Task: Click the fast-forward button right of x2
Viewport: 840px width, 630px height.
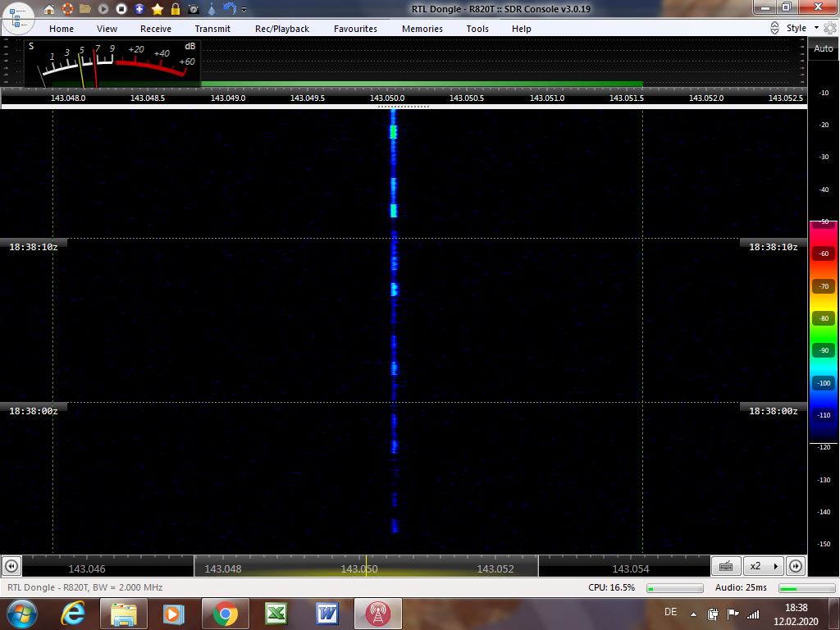Action: pos(796,566)
